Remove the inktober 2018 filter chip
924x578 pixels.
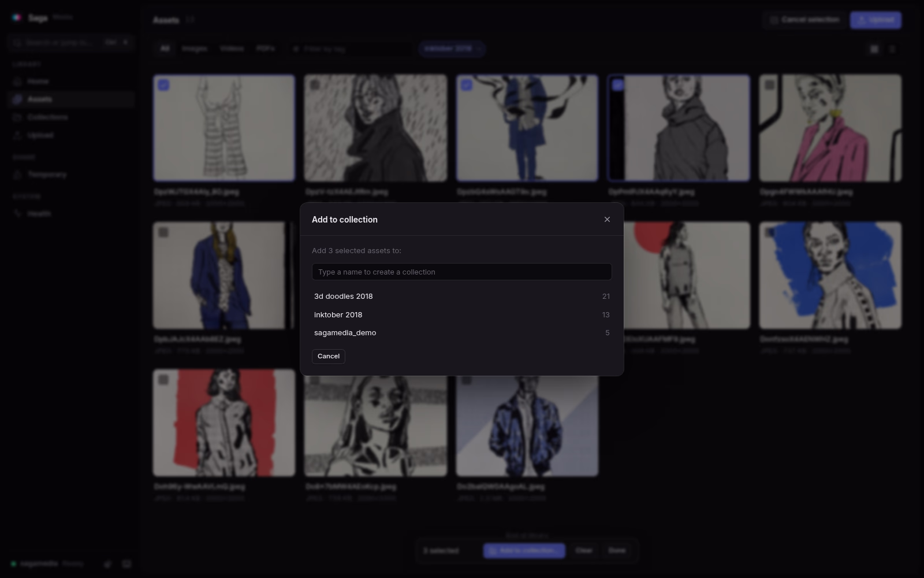point(479,49)
